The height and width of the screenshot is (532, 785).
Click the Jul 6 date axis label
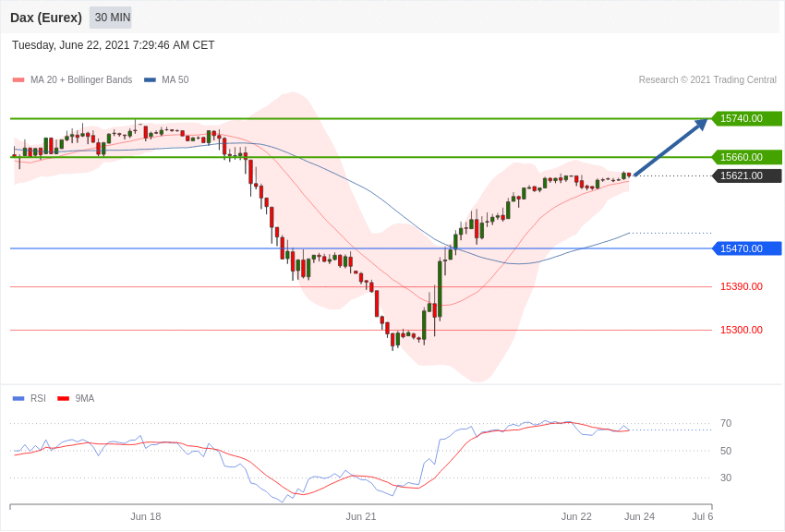tap(703, 516)
